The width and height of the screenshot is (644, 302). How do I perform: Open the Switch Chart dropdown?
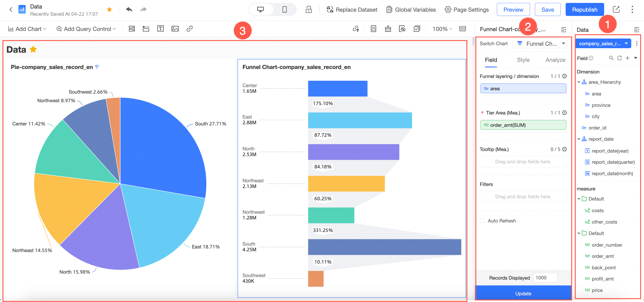pos(539,43)
